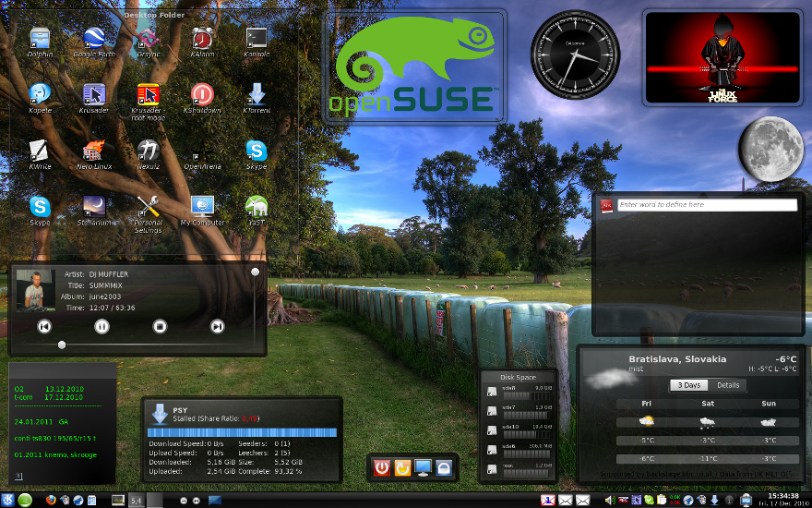Stop playback in the now playing widget
Viewport: 812px width, 508px height.
pyautogui.click(x=160, y=326)
